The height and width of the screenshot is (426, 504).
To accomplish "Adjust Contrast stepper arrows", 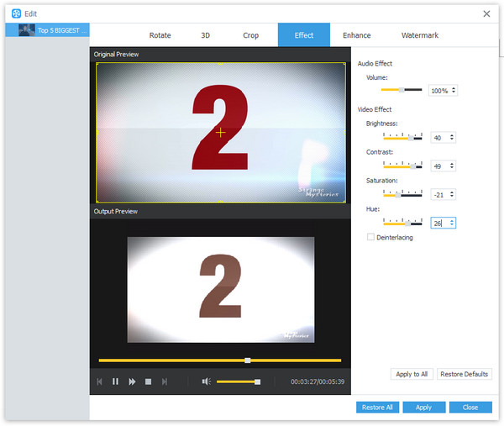I will [452, 166].
